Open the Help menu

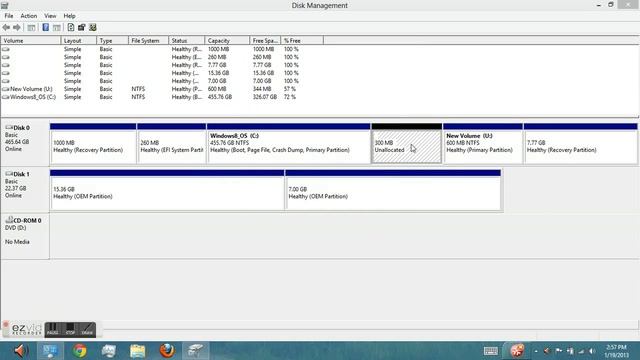coord(69,16)
